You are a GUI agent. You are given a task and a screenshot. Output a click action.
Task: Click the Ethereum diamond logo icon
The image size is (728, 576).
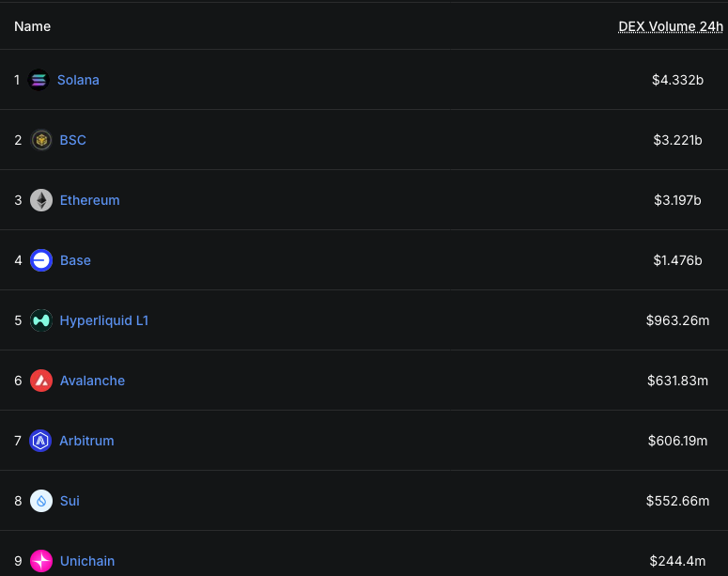pyautogui.click(x=41, y=200)
